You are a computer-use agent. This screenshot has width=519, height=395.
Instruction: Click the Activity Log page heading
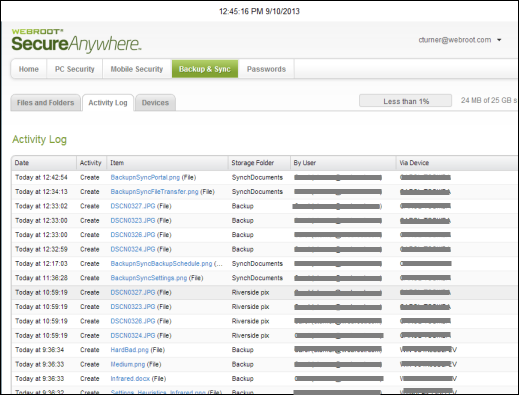coord(39,139)
